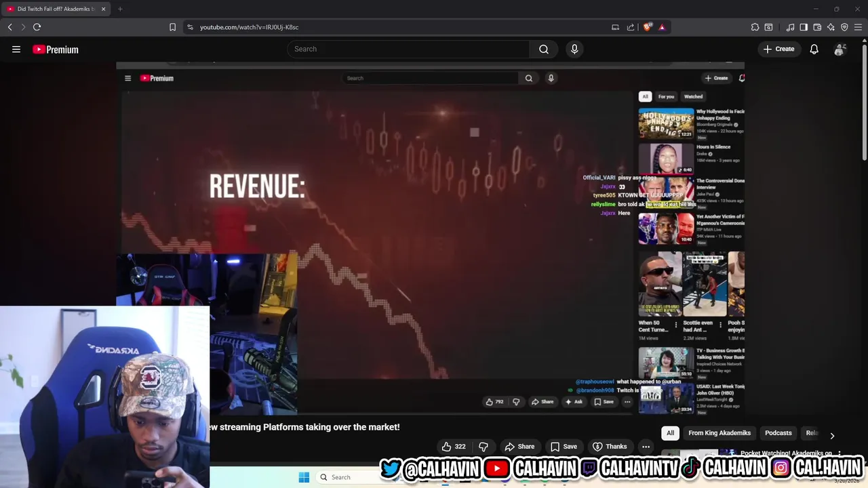Click the For you chip inside the video
The image size is (868, 488).
coord(666,97)
